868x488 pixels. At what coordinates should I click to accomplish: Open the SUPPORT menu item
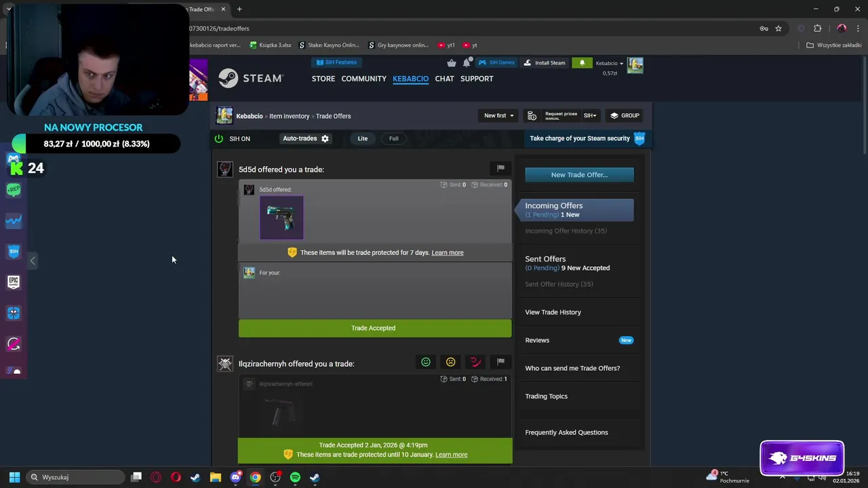tap(477, 79)
